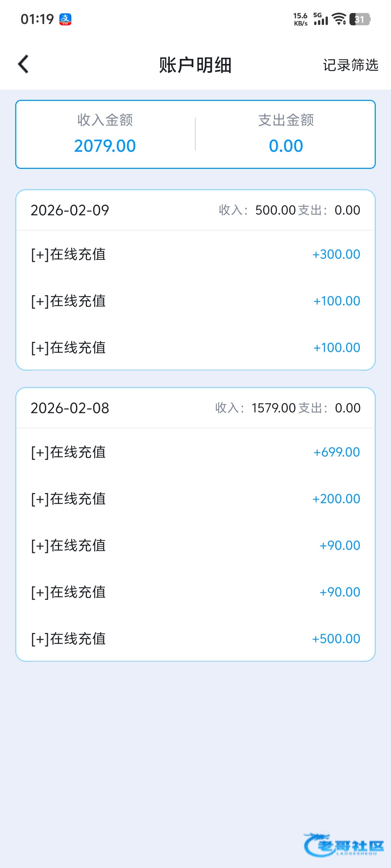Open the 2026-02-08 date header
This screenshot has height=868, width=391.
(70, 408)
